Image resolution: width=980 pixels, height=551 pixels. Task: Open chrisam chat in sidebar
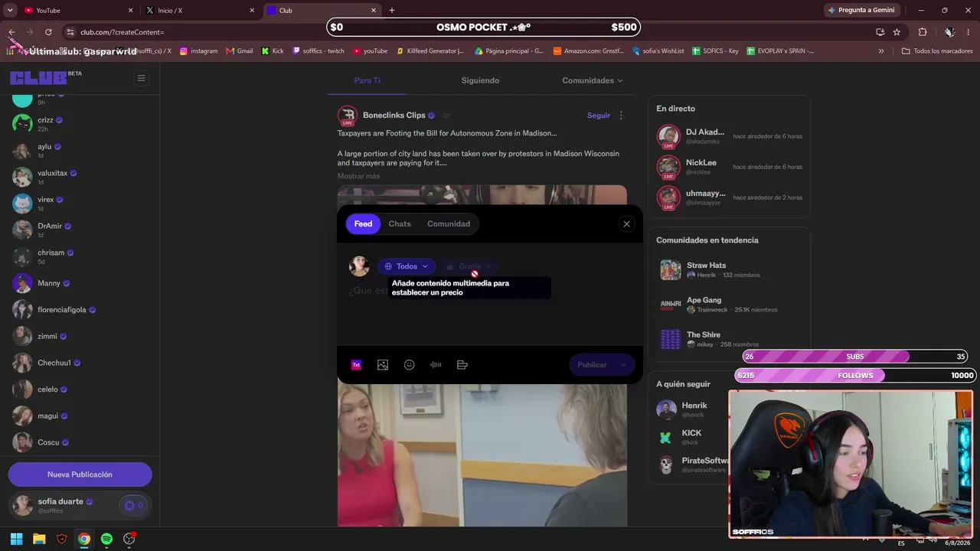[x=80, y=256]
